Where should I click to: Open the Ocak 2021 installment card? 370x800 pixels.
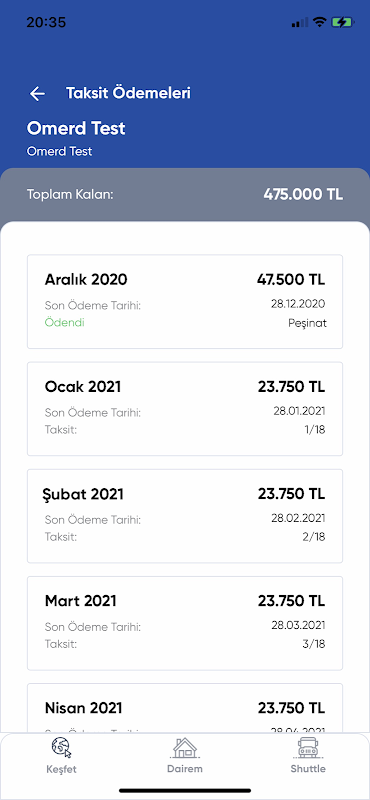tap(185, 409)
